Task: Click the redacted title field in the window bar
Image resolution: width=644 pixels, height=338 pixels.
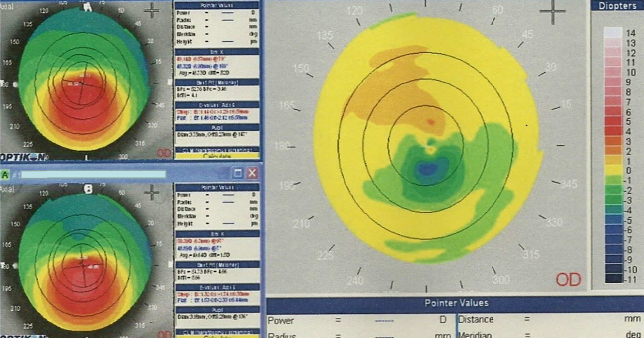Action: 93,174
